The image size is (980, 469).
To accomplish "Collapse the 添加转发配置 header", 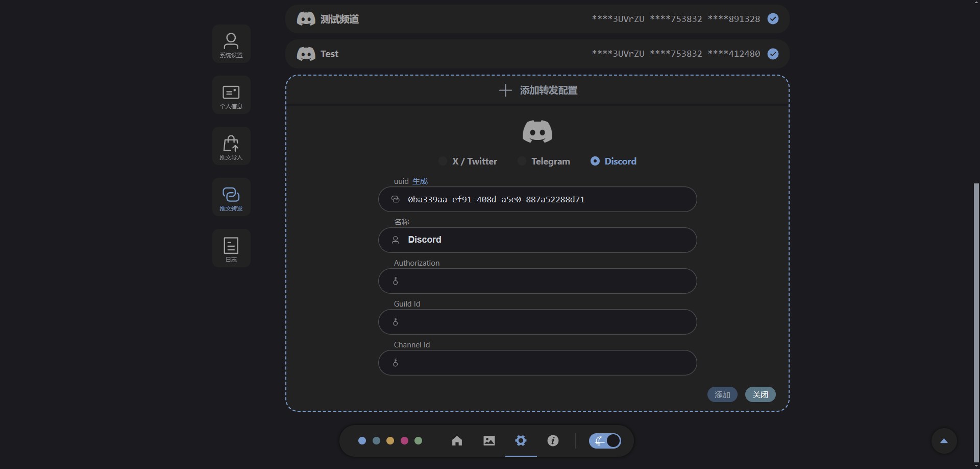I will tap(537, 90).
